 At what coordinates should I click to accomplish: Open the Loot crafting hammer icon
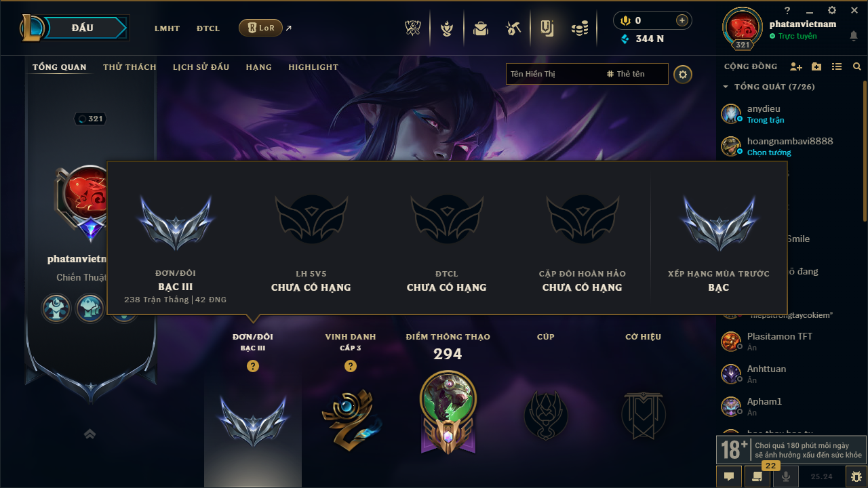pos(513,28)
